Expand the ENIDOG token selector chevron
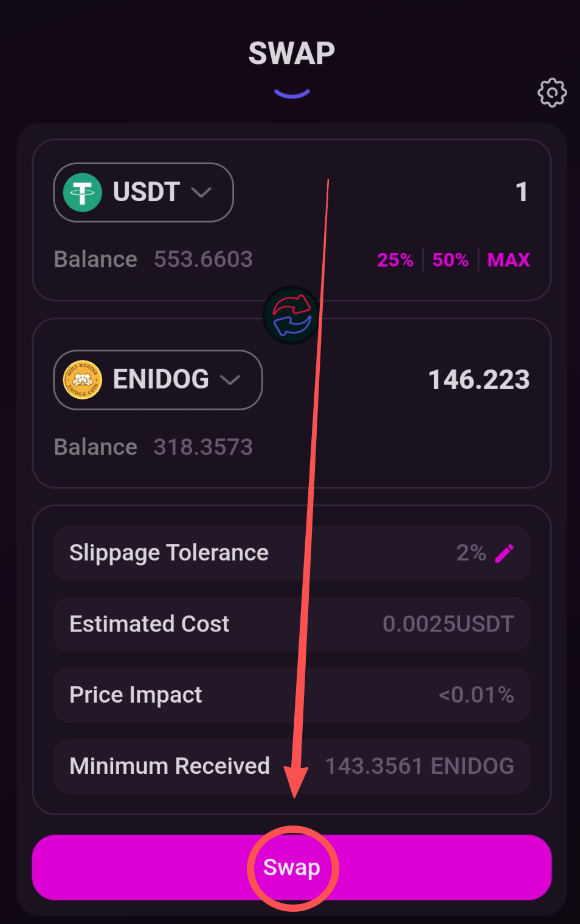 [x=230, y=381]
